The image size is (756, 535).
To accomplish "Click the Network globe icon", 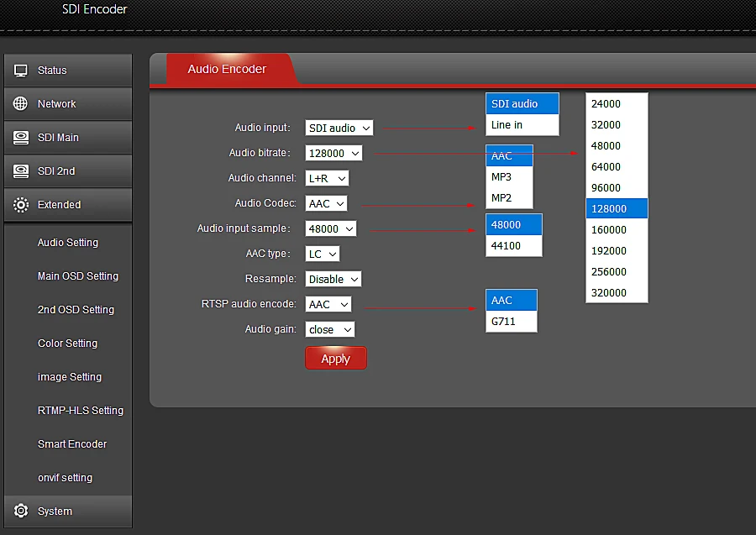I will point(20,104).
